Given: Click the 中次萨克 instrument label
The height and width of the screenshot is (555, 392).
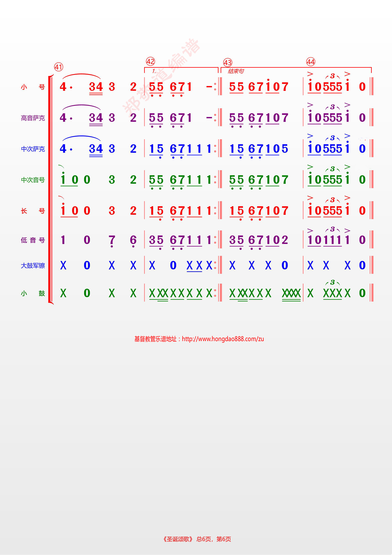Looking at the screenshot, I should (x=33, y=149).
